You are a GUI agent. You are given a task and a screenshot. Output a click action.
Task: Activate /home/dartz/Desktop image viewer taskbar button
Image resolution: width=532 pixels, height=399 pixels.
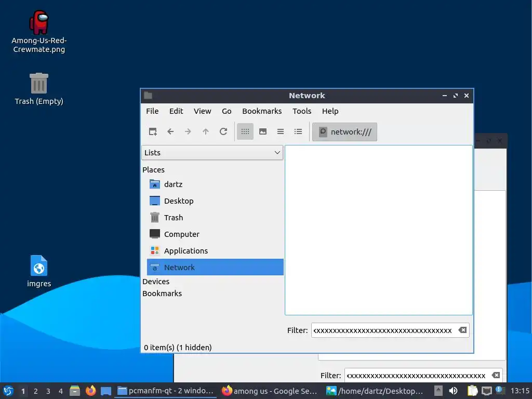tap(375, 391)
